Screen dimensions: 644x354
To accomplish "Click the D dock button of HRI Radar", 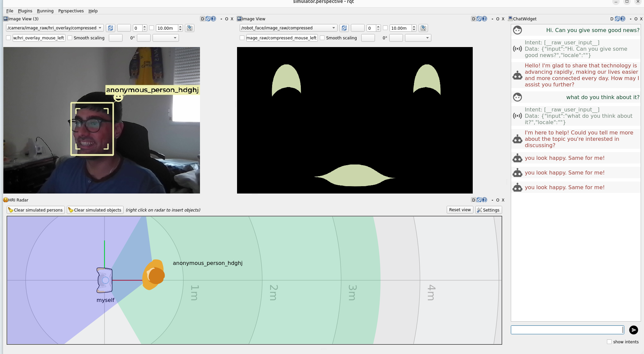I will [x=473, y=200].
